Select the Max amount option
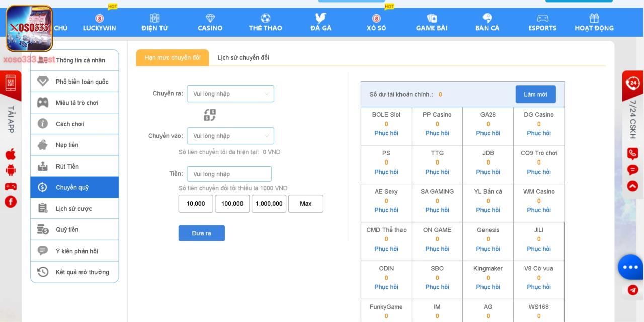Image resolution: width=644 pixels, height=322 pixels. 305,204
